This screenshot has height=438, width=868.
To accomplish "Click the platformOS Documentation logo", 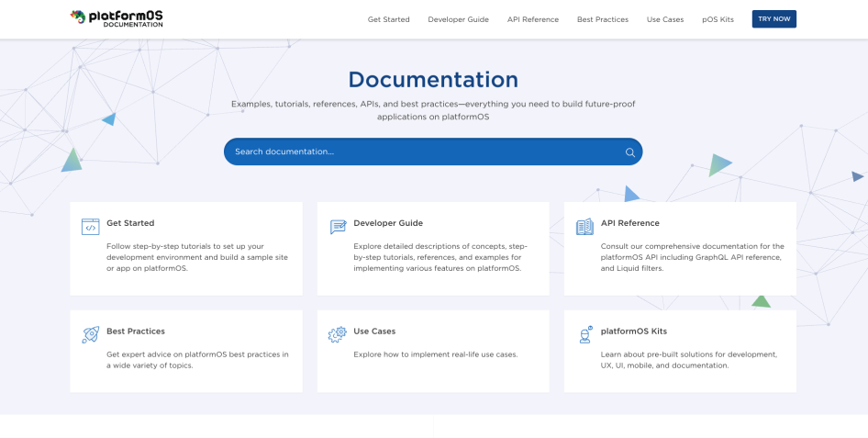I will [117, 18].
